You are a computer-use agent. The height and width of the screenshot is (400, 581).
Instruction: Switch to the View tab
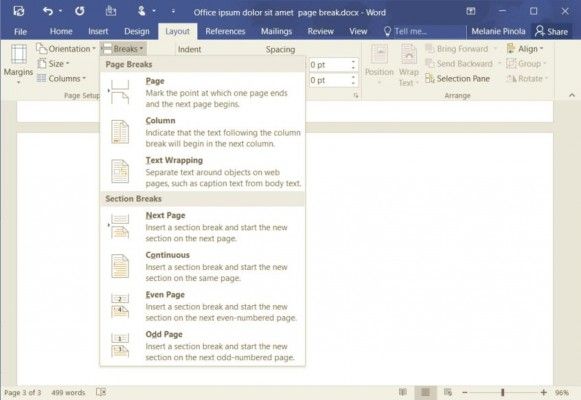(x=358, y=31)
